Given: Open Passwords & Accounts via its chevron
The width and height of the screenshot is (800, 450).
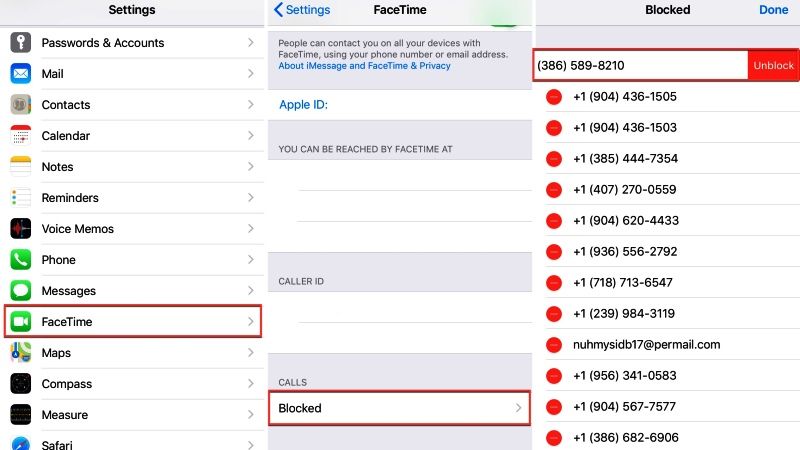Looking at the screenshot, I should [x=251, y=43].
